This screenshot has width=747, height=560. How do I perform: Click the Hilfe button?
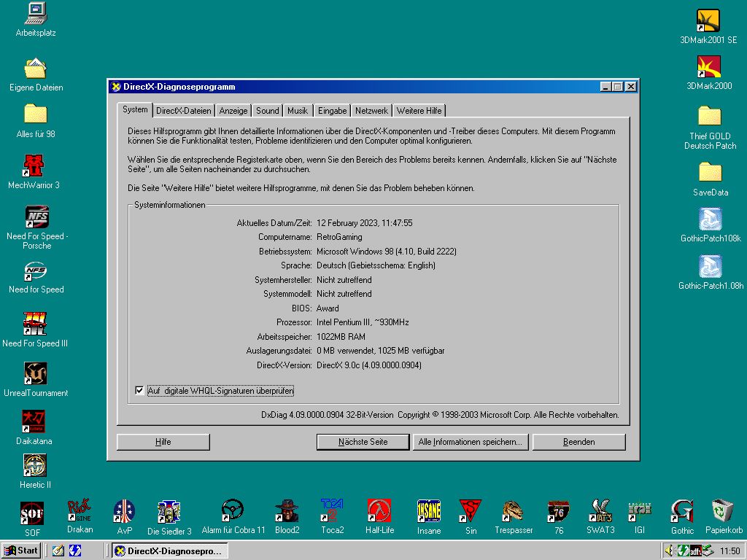pos(163,442)
